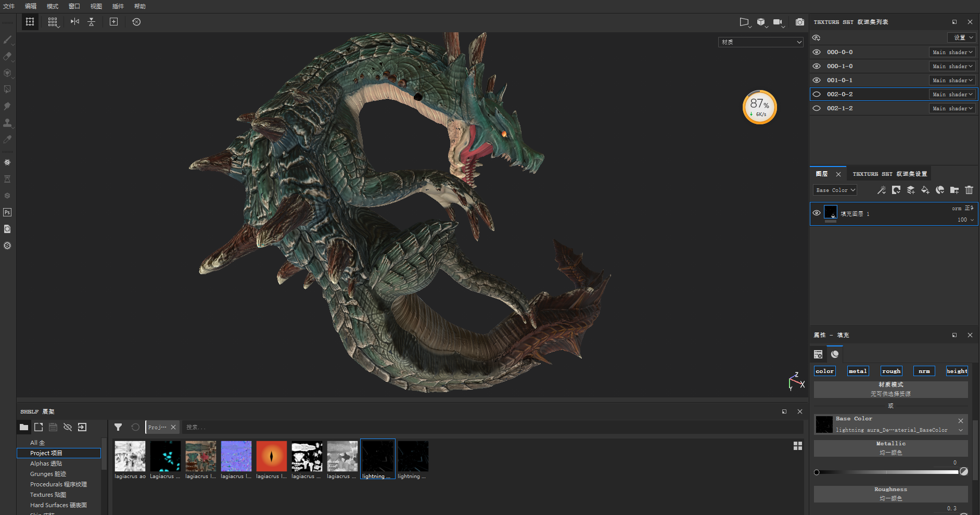980x515 pixels.
Task: Select the Clone stamp tool
Action: point(7,123)
